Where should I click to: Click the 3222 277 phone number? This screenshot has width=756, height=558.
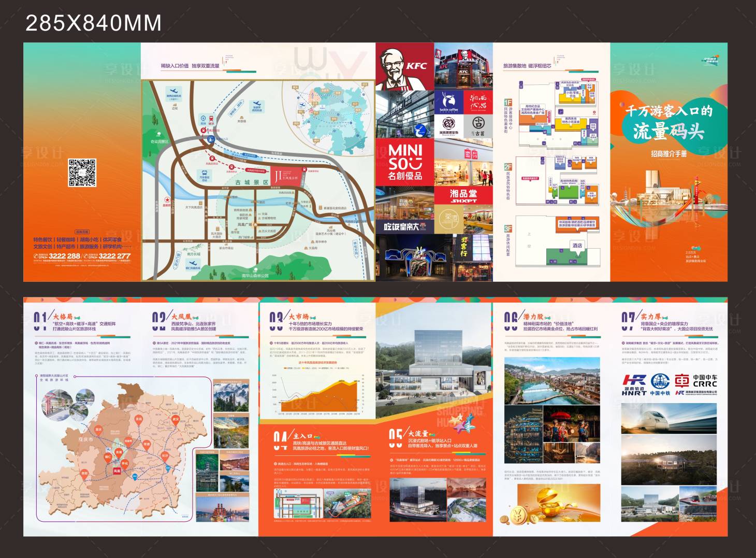click(x=114, y=256)
